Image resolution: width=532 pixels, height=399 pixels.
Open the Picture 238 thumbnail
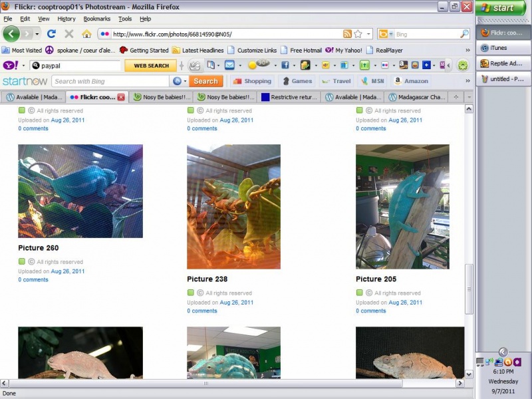(x=234, y=207)
